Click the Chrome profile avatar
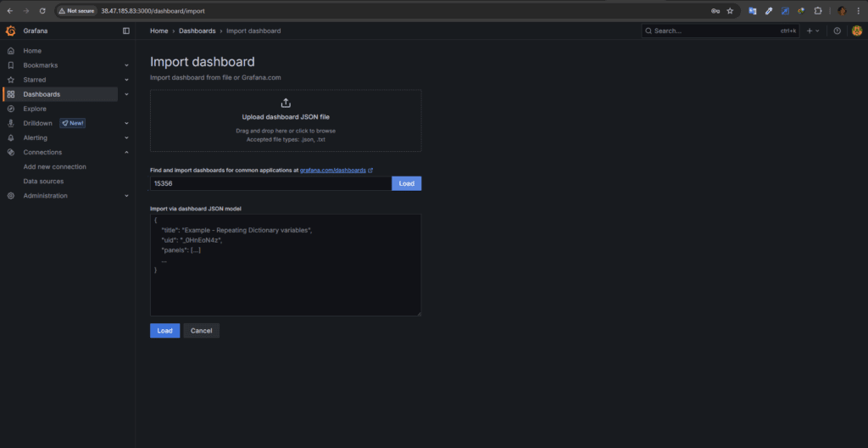 point(842,10)
